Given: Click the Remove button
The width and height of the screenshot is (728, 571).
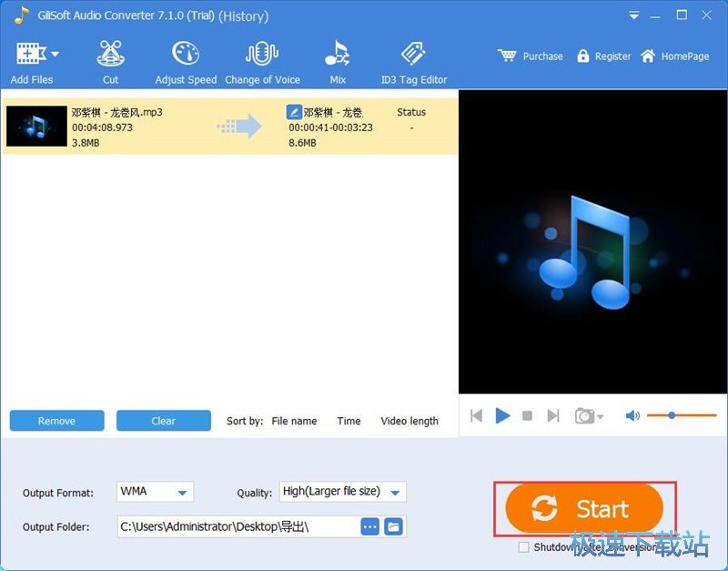Looking at the screenshot, I should point(56,421).
